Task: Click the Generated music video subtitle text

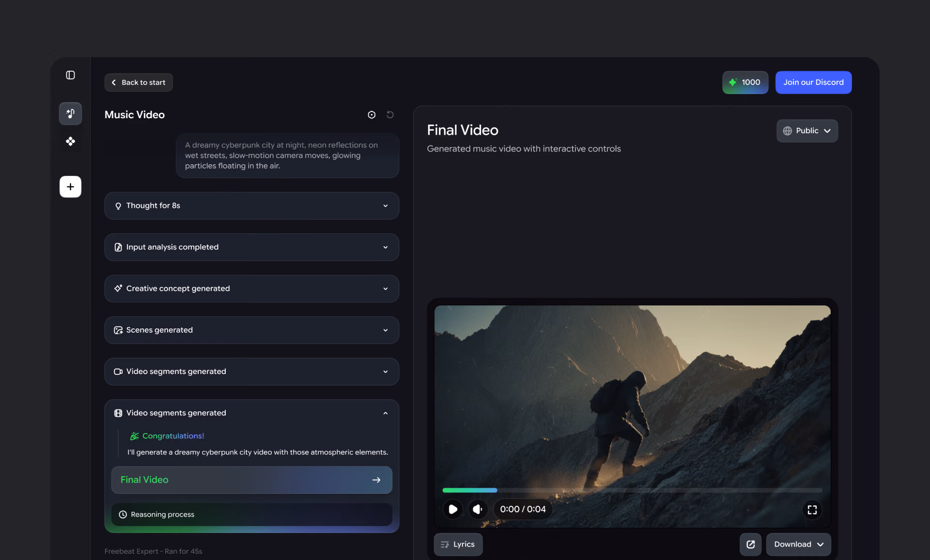Action: [524, 149]
